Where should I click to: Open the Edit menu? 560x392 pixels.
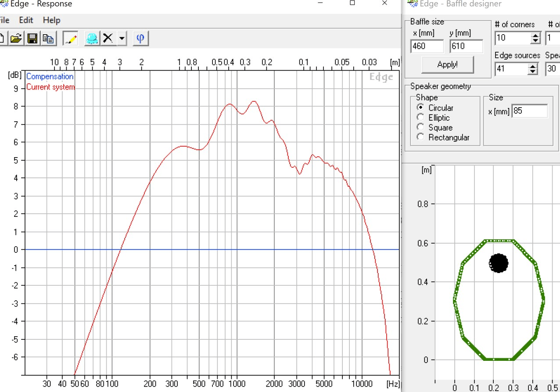coord(26,20)
